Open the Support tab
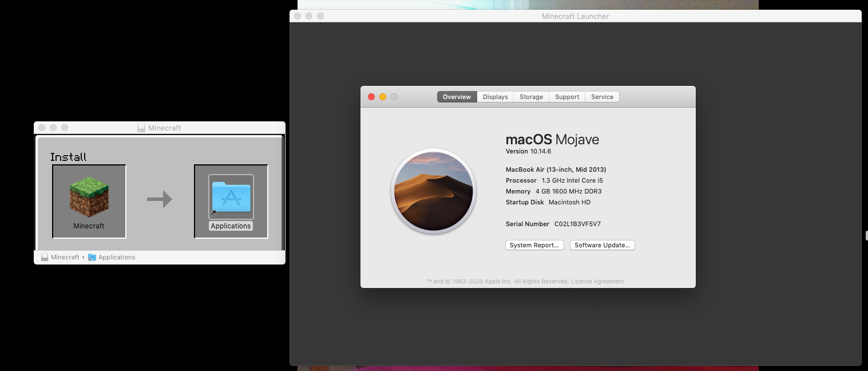 click(567, 97)
